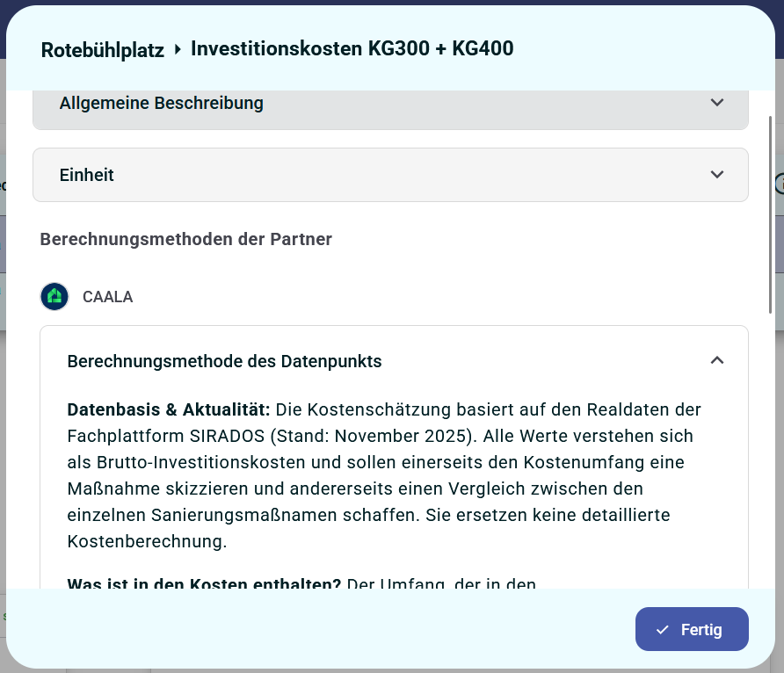Expand the Einheit section
Screen dimensions: 784x673
[x=390, y=175]
